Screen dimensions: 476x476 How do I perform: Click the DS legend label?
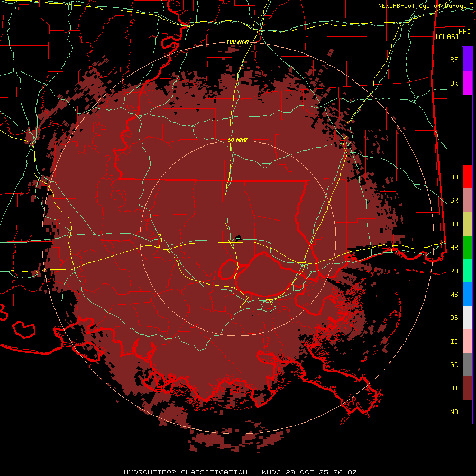point(454,318)
